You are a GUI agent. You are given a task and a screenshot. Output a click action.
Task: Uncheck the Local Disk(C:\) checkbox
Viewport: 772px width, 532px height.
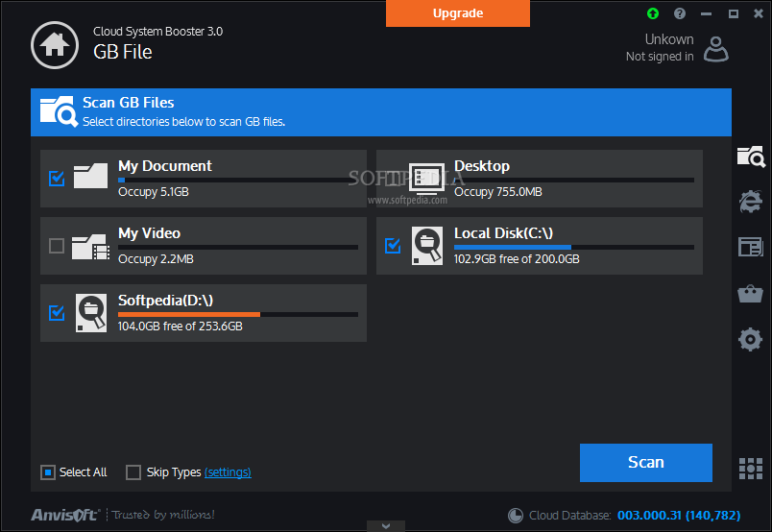pos(393,245)
